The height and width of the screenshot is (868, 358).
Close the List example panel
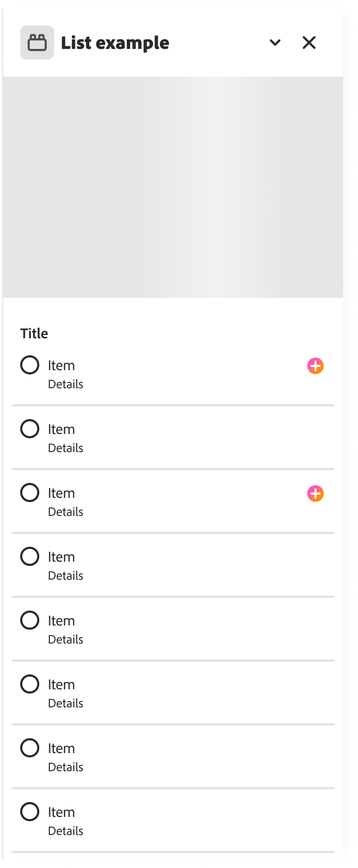tap(309, 43)
